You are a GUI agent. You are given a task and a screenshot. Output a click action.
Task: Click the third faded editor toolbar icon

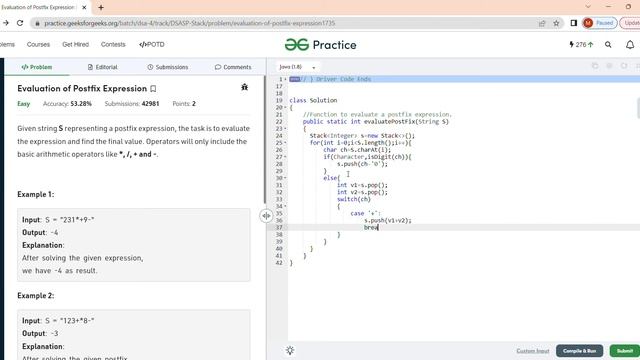pos(624,66)
